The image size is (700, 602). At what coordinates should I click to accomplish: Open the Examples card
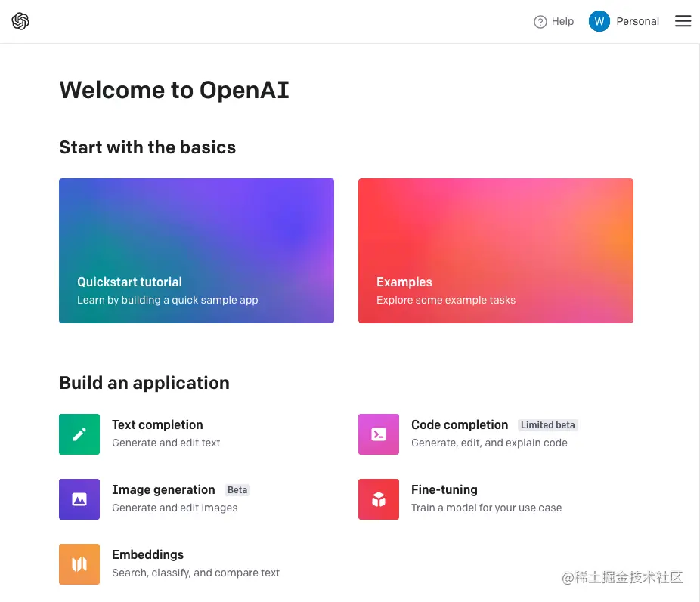click(496, 251)
